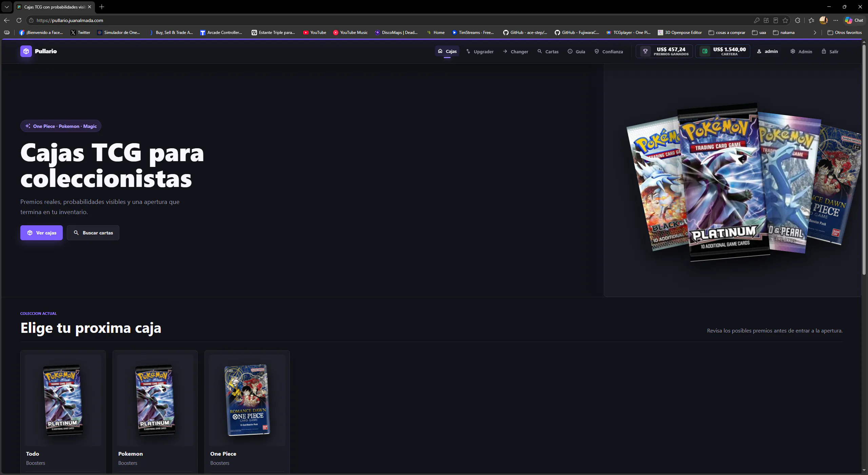Viewport: 868px width, 475px height.
Task: Open the Admin settings gear link
Action: coord(801,52)
